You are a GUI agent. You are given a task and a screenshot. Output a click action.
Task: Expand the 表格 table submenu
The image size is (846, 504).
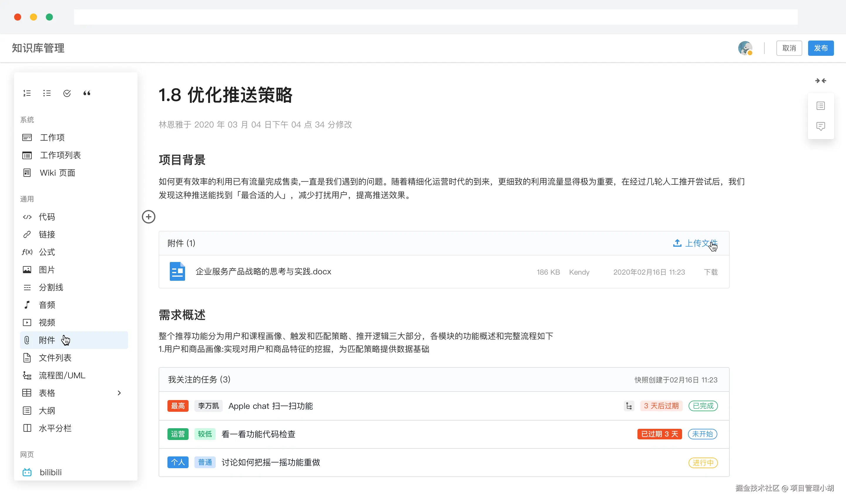[x=119, y=393]
